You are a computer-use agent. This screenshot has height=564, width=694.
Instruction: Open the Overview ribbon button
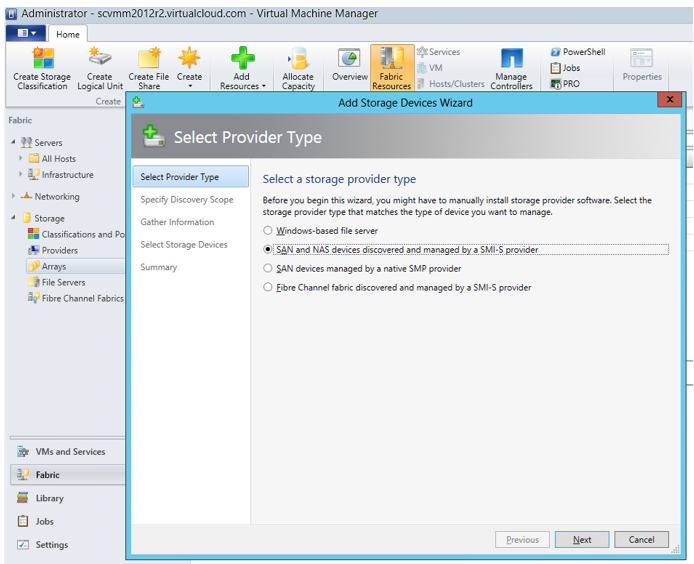(350, 66)
